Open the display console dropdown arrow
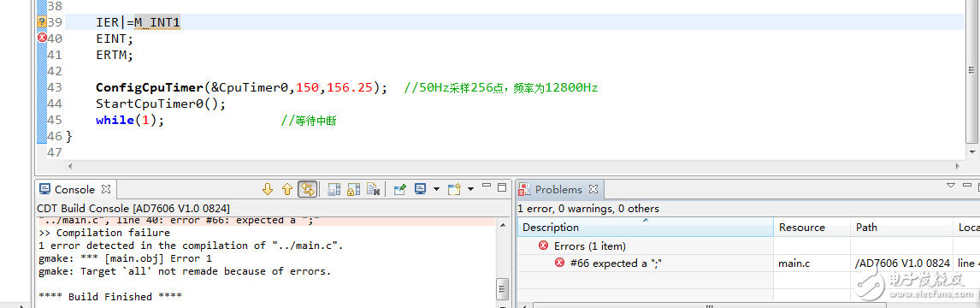 coord(436,189)
